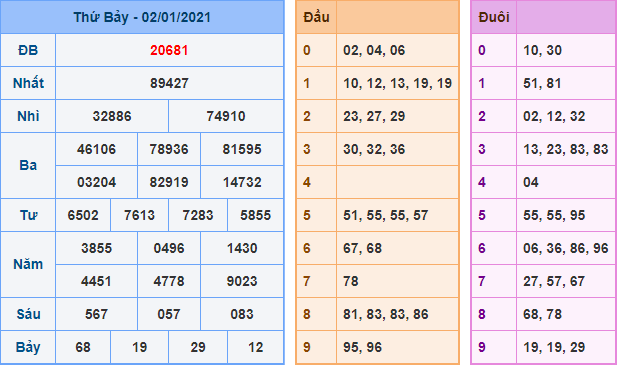The width and height of the screenshot is (619, 365).
Task: Select Đầu values "95, 96"
Action: tap(362, 348)
